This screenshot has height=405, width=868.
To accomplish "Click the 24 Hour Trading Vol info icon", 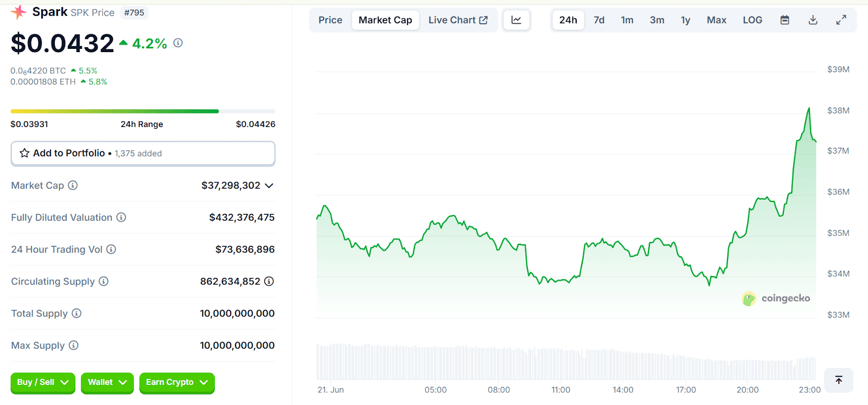I will pos(111,249).
